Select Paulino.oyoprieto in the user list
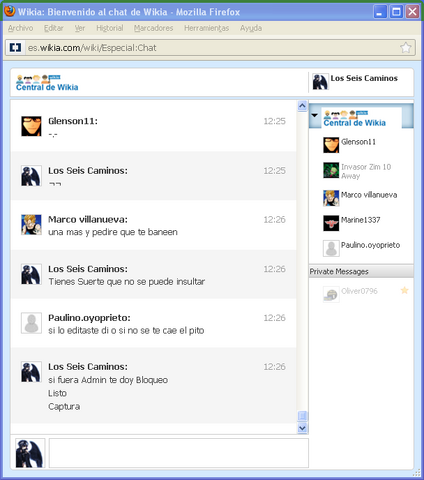The width and height of the screenshot is (424, 480). (x=370, y=245)
